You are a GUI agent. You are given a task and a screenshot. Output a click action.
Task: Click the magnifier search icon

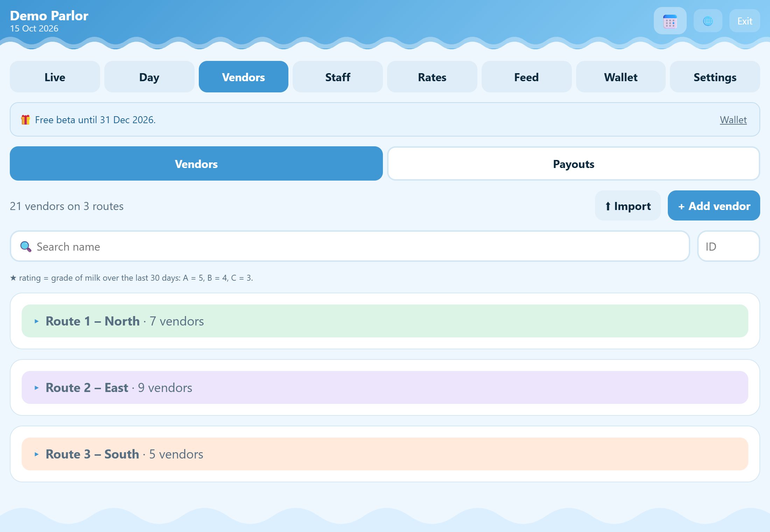point(26,247)
